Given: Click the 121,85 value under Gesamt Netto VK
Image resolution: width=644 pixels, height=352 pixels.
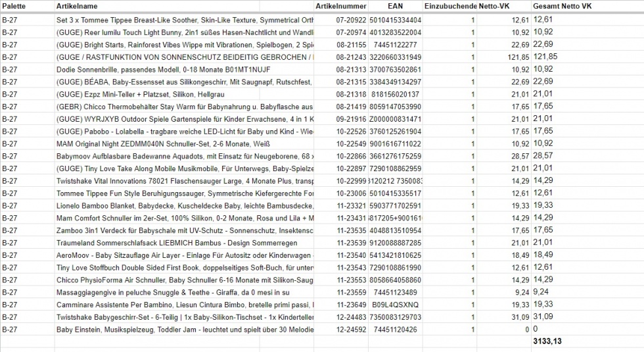Looking at the screenshot, I should [x=545, y=57].
